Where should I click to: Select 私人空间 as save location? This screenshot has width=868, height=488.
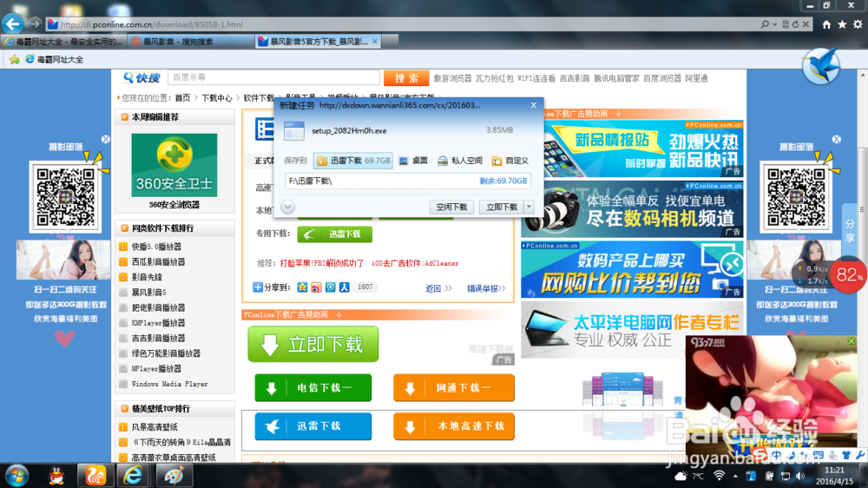point(459,161)
